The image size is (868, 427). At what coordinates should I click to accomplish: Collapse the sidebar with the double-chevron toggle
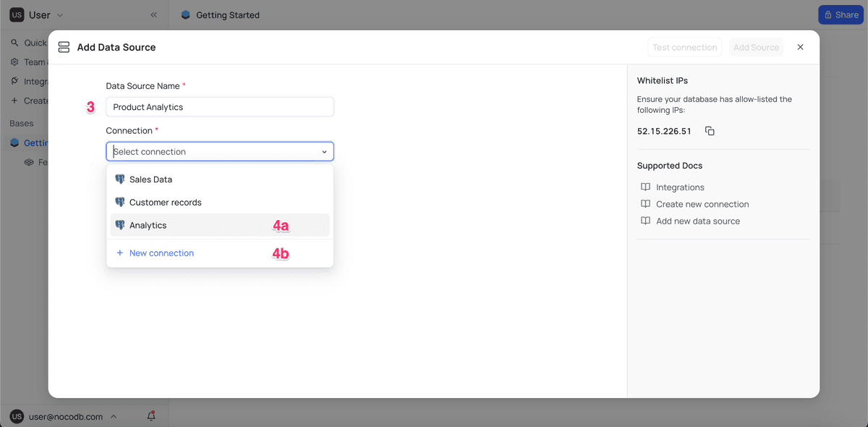coord(153,14)
